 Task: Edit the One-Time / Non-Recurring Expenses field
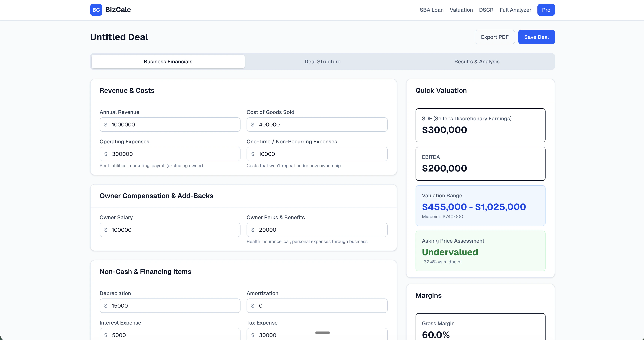click(317, 154)
